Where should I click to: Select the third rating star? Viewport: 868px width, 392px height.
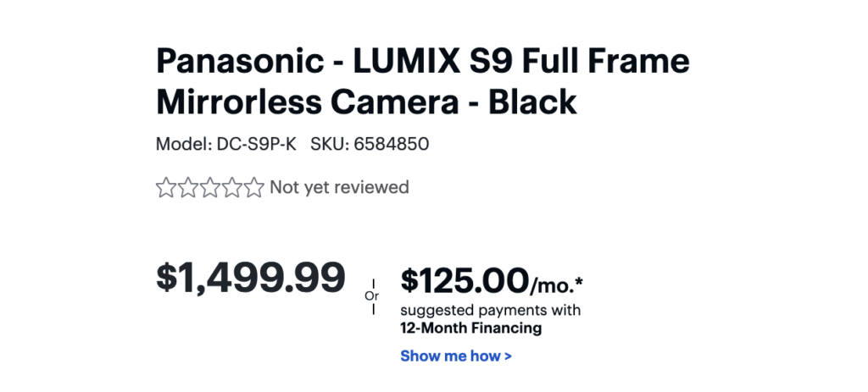point(209,187)
